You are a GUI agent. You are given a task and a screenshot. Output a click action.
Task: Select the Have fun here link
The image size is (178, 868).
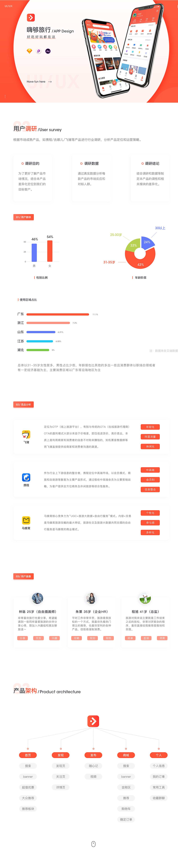[x=36, y=82]
